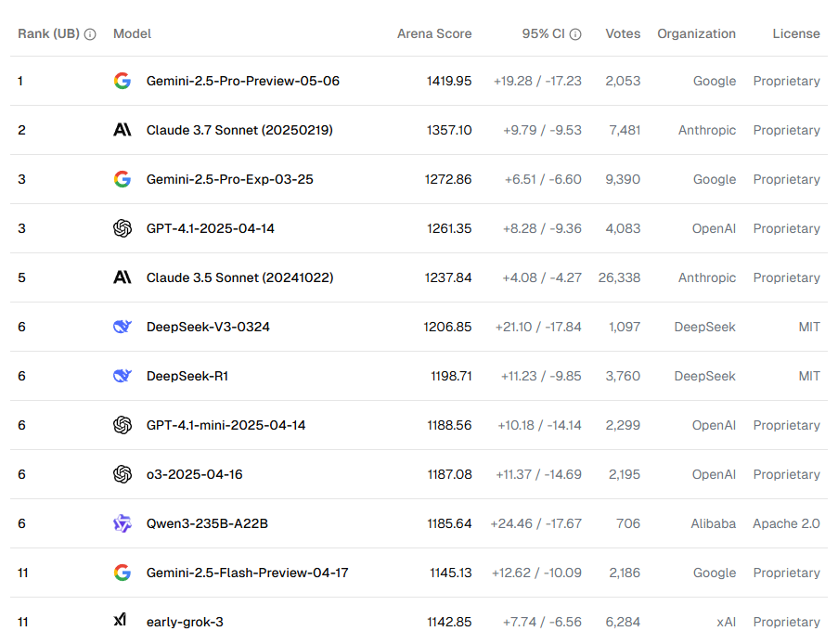Screen dimensions: 838x644
Task: Open the Claude 3.5 Sonnet (20241022) model name
Action: point(239,277)
